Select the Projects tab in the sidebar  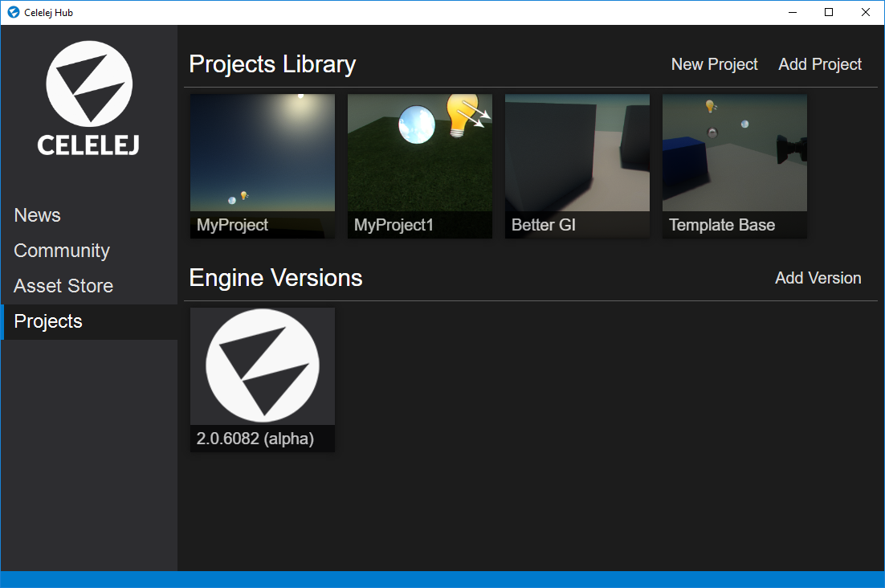point(47,321)
